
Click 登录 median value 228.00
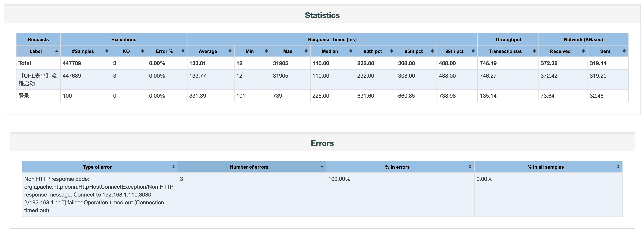point(321,96)
